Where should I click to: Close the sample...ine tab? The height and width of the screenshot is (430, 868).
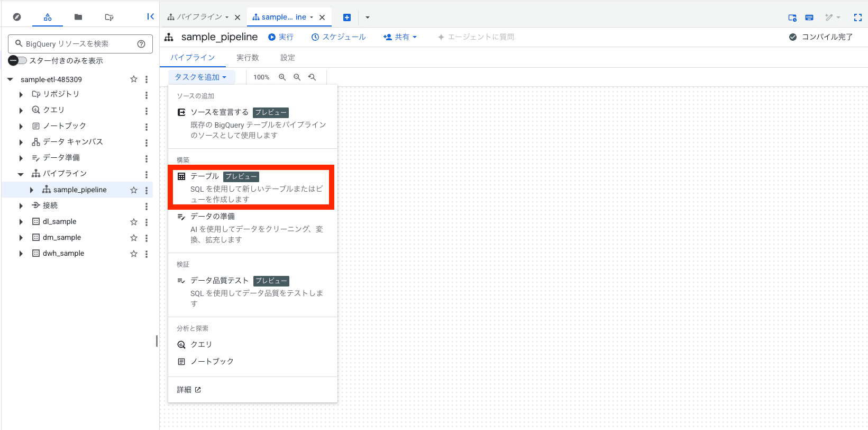(x=322, y=17)
